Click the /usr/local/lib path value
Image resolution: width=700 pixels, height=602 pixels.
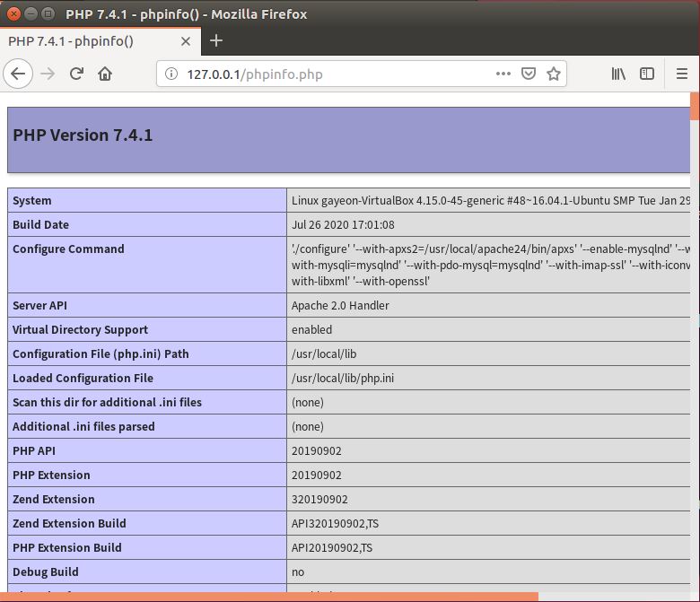[324, 353]
